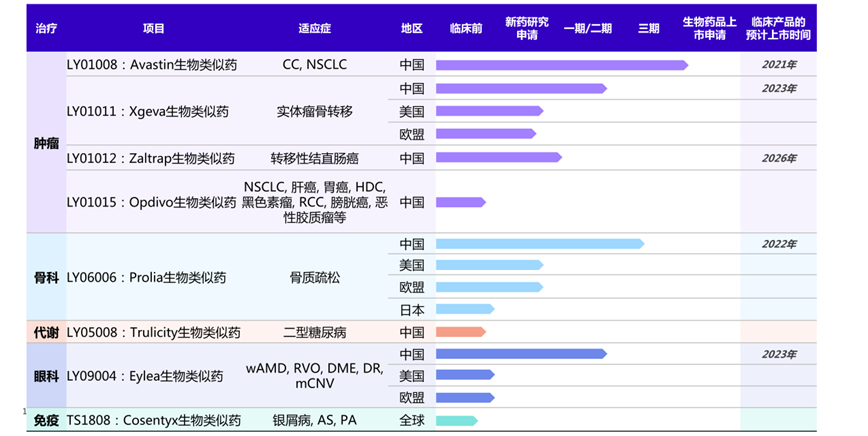Click the Zaltrap China purple progress bar
The image size is (868, 436).
coord(499,157)
